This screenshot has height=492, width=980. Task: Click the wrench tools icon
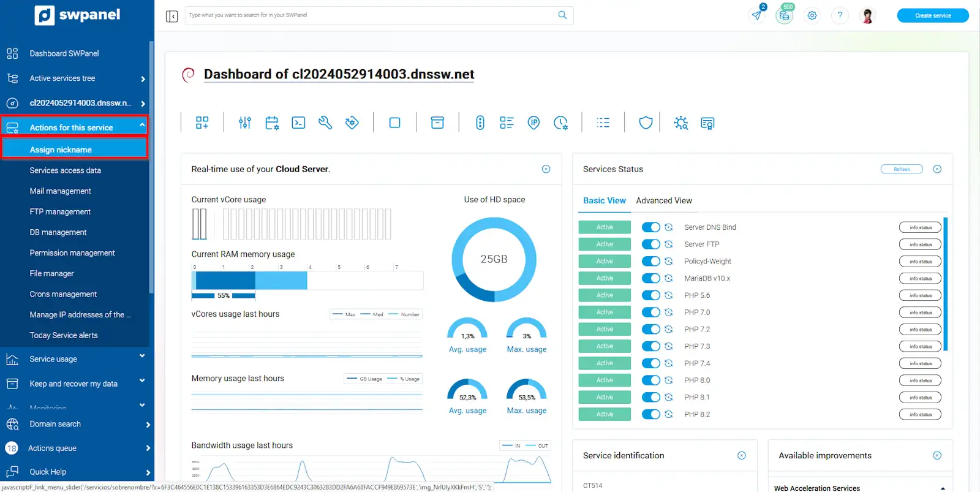tap(325, 123)
